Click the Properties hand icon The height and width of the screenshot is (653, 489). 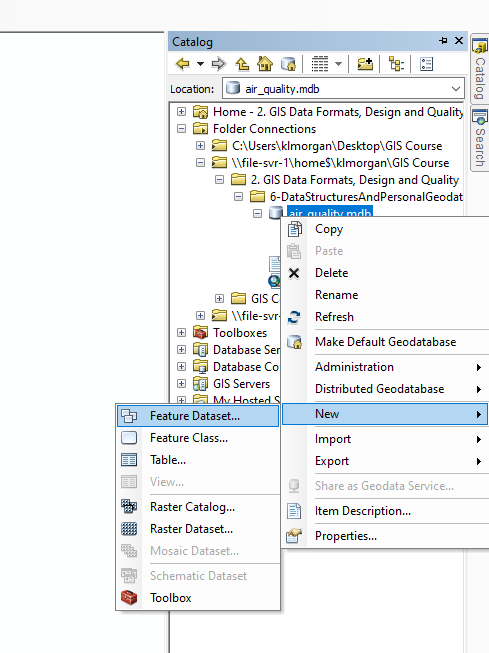pos(294,536)
